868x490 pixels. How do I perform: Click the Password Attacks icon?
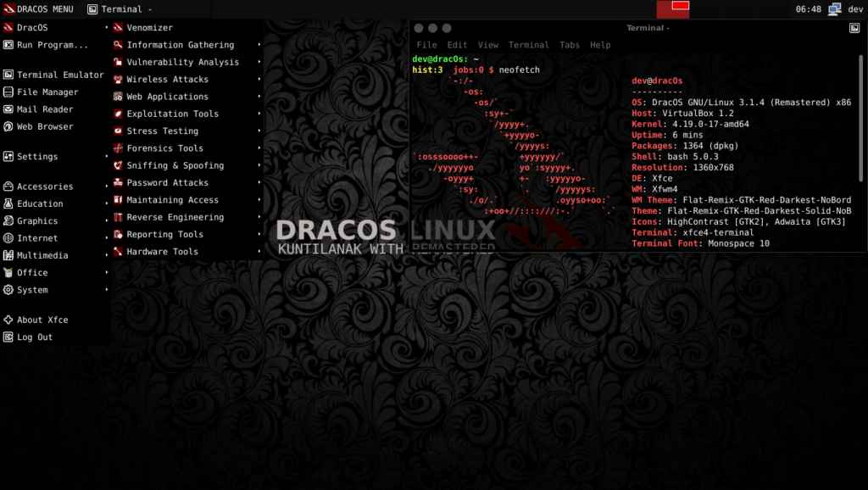point(118,182)
